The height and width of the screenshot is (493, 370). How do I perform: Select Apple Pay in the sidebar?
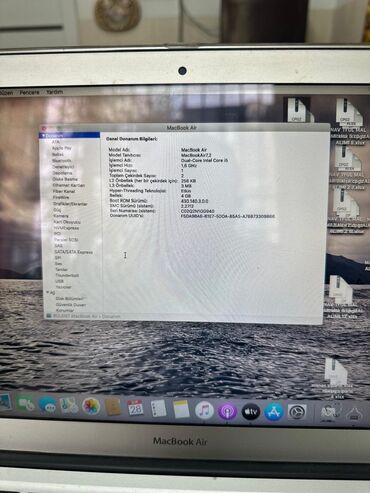tap(62, 148)
